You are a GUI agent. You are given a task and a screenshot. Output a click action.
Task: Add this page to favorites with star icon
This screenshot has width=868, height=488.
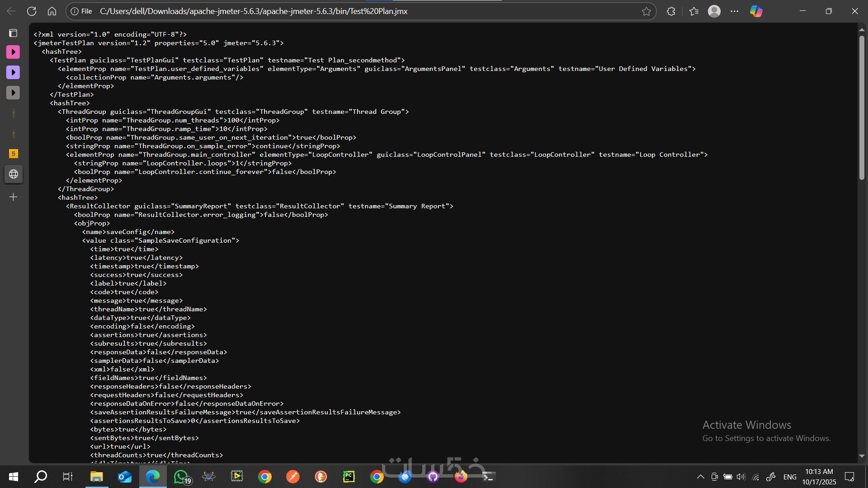[x=646, y=11]
